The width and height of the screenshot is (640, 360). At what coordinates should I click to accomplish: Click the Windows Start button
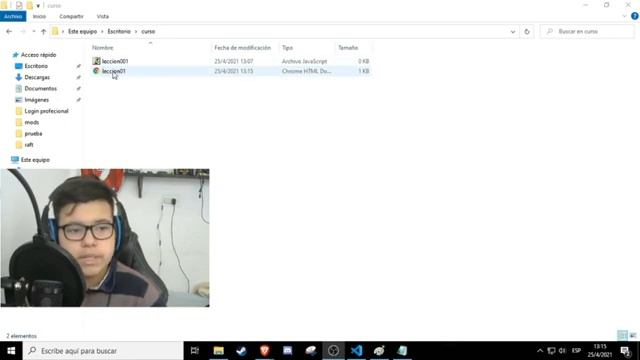tap(11, 351)
